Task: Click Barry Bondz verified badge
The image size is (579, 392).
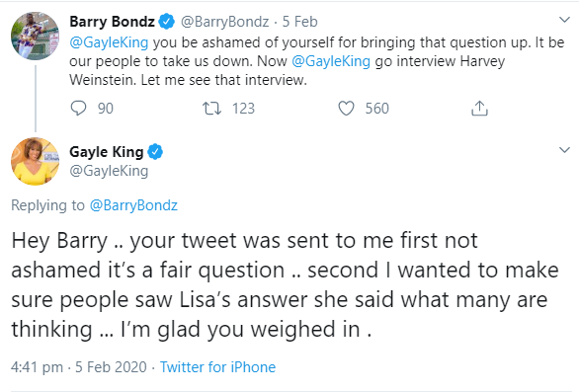Action: 167,22
